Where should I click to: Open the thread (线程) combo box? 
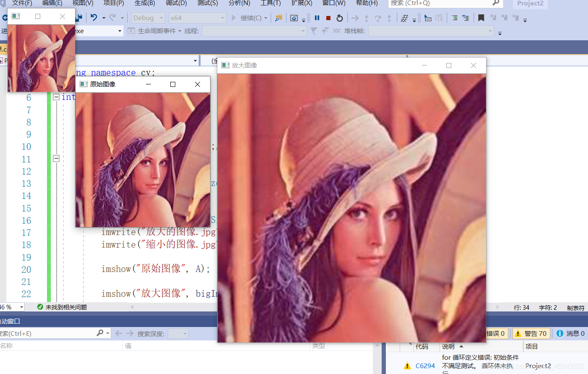click(x=255, y=31)
